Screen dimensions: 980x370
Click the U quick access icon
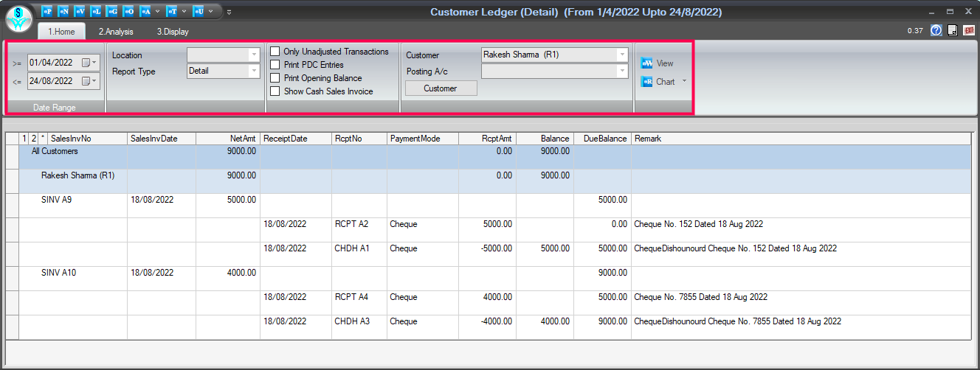point(199,12)
